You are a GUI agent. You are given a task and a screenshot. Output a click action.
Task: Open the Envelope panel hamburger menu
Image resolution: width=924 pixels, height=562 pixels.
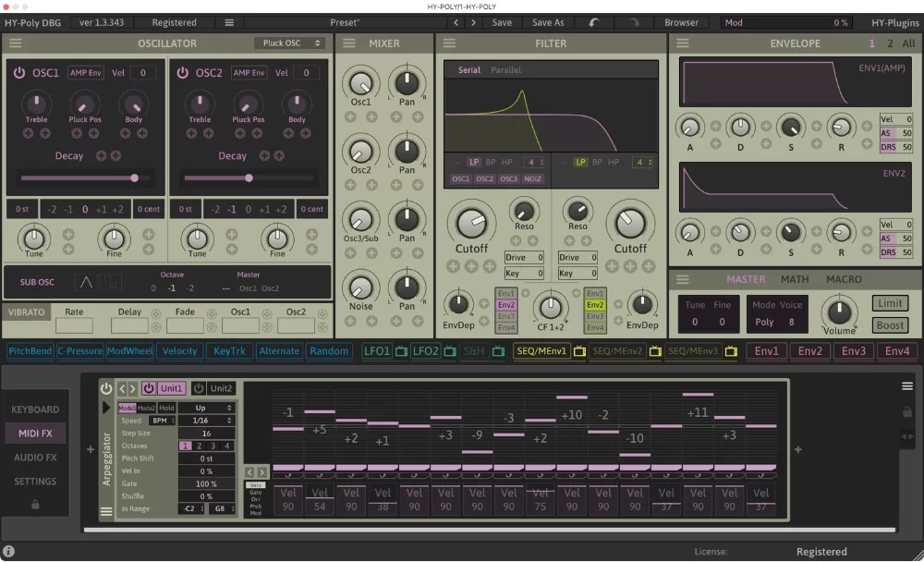684,43
